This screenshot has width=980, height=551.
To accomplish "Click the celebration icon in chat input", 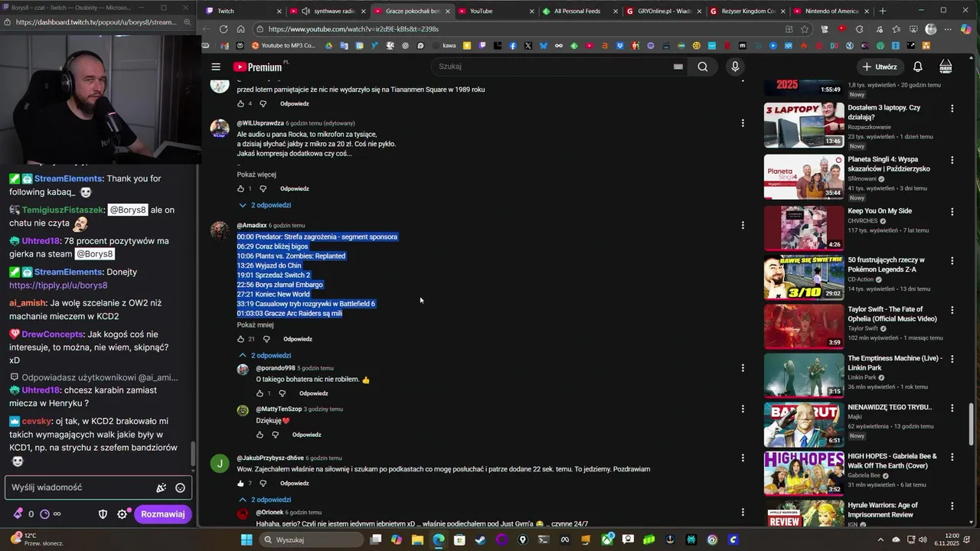I will [x=161, y=487].
